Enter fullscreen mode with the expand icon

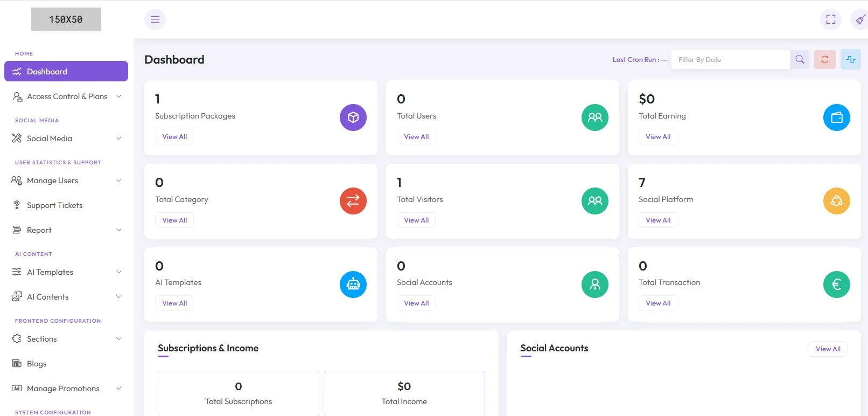click(x=831, y=19)
